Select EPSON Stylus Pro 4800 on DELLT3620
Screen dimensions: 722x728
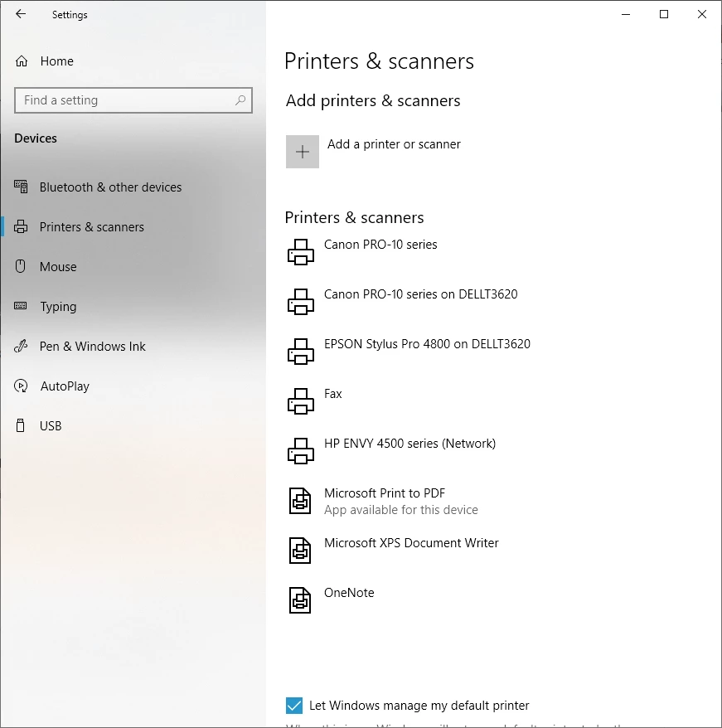(x=427, y=344)
